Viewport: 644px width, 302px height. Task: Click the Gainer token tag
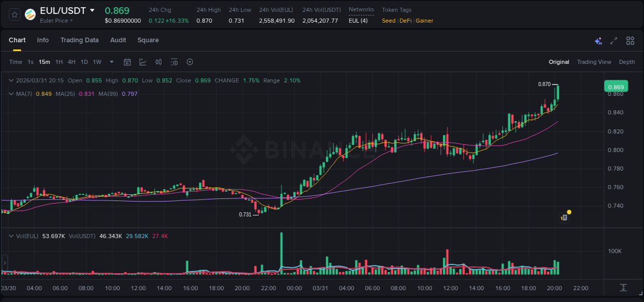[424, 21]
